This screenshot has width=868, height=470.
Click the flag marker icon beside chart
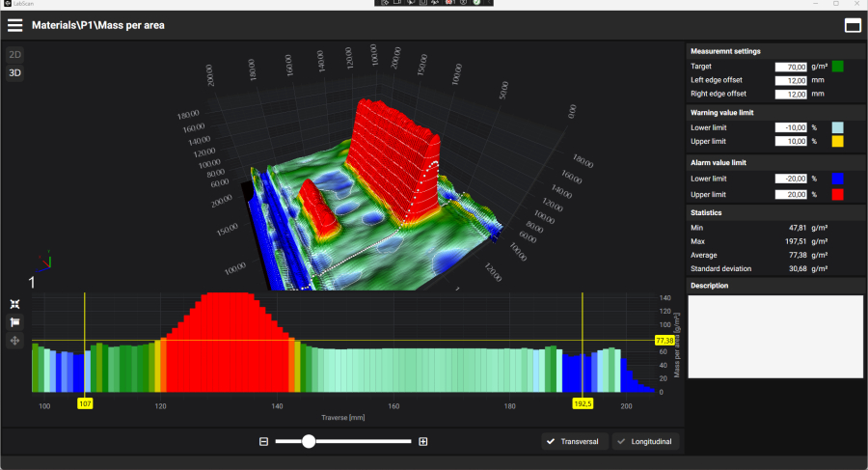pos(15,322)
